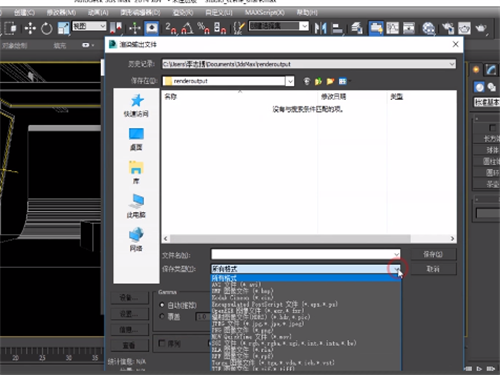
Task: Go up one folder level icon
Action: pos(318,81)
